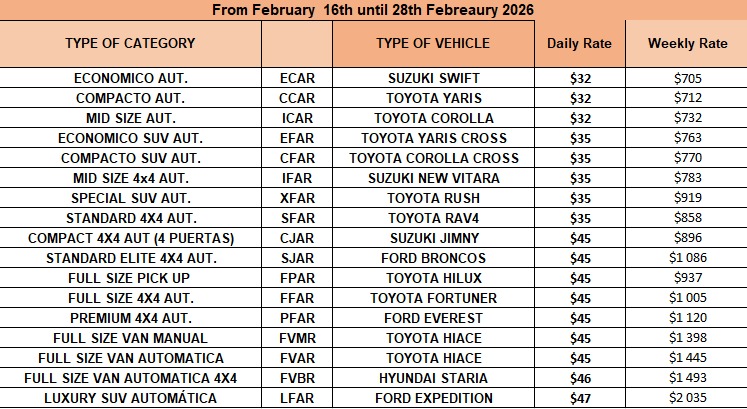Select the LUXURY SUV AUTOMÁTICA category cell

click(x=130, y=398)
